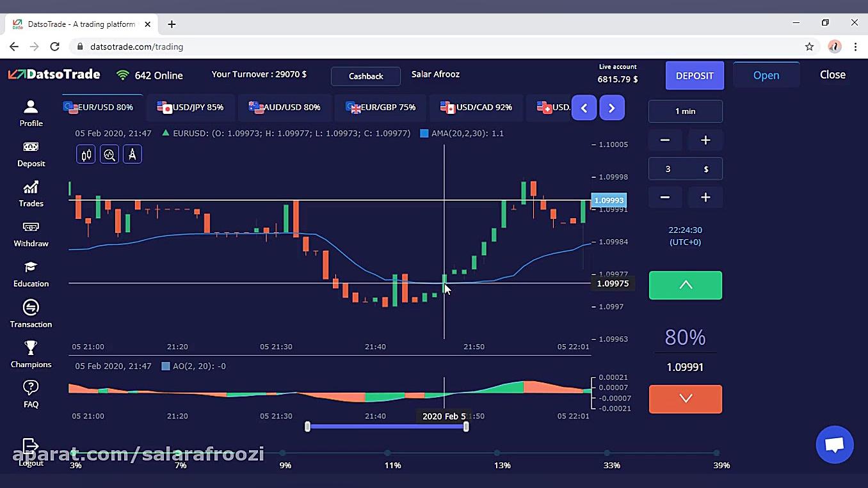Click the DEPOSIT button

[x=695, y=75]
